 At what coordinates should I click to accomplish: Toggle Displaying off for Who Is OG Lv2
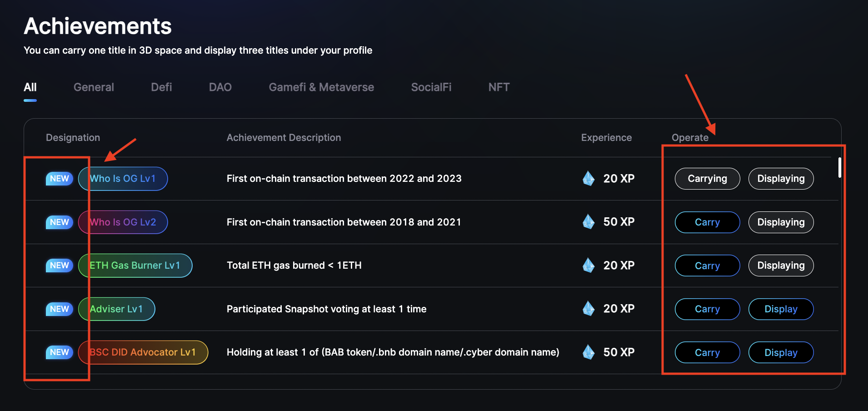point(781,222)
